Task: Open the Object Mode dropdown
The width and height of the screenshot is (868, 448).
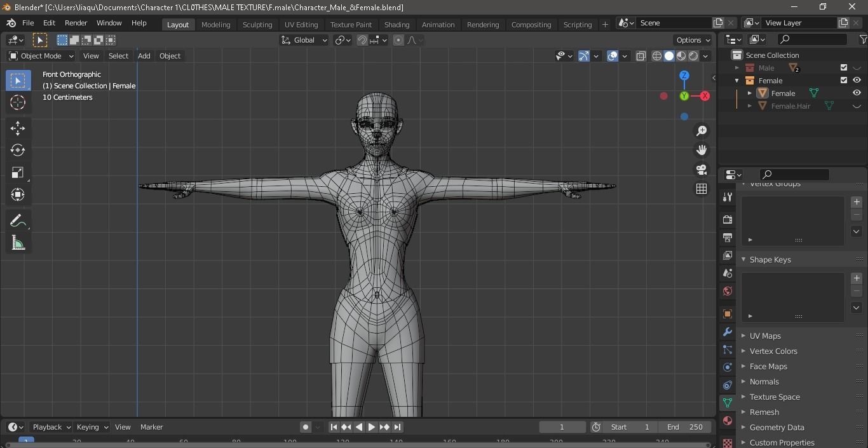Action: point(41,56)
